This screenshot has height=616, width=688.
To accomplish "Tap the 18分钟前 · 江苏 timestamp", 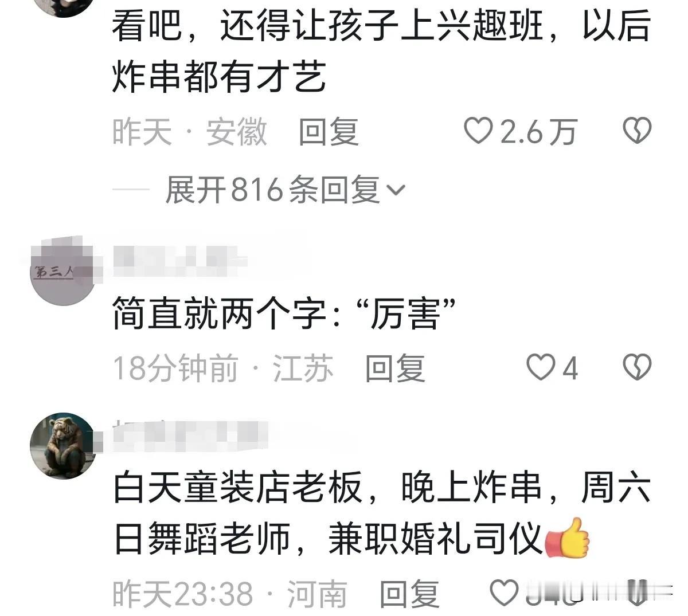I will (x=222, y=368).
